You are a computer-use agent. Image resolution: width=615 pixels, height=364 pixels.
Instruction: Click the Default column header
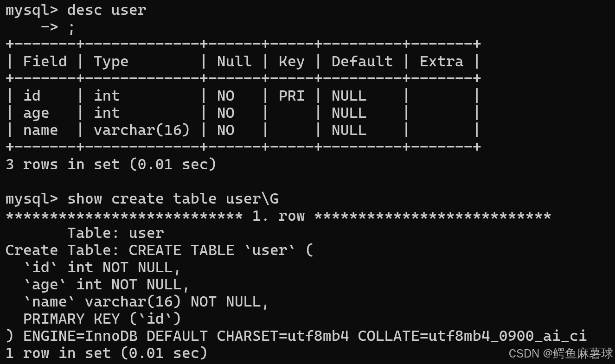(362, 62)
